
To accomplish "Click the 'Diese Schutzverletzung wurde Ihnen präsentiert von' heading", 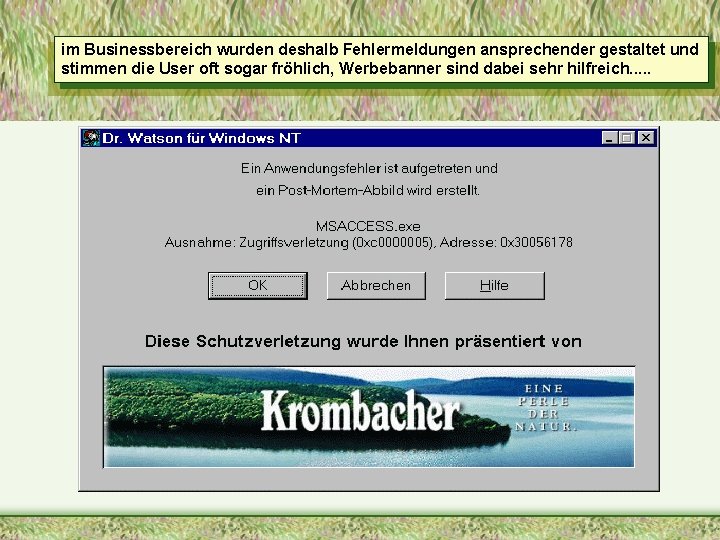I will tap(363, 342).
